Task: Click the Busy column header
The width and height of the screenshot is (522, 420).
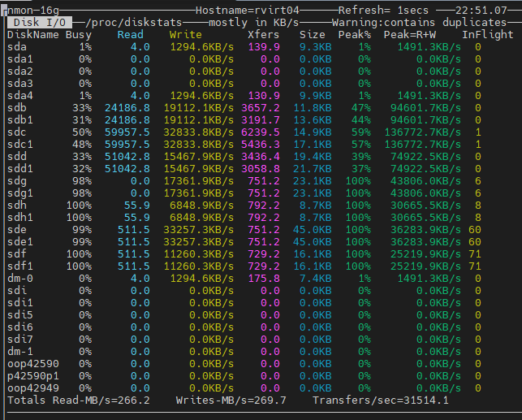Action: click(x=78, y=35)
